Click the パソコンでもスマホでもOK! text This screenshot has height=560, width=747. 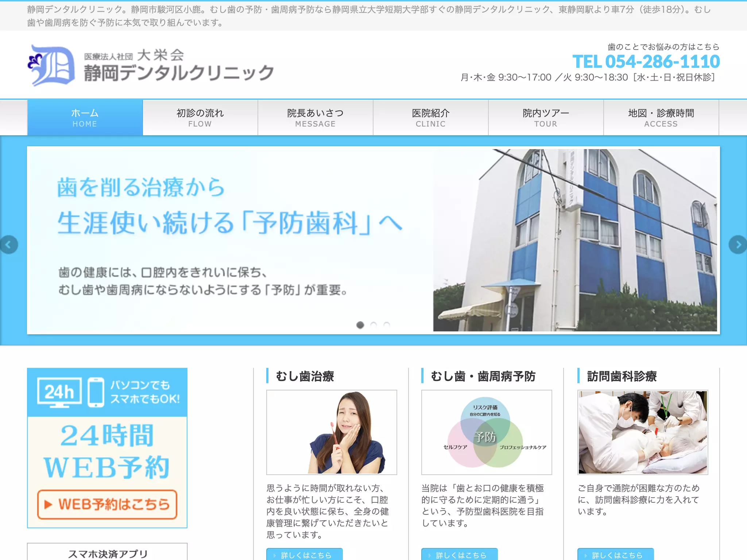145,392
